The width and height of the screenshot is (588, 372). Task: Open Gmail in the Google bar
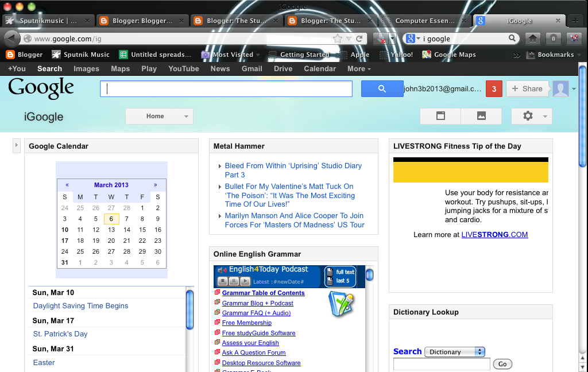[252, 69]
